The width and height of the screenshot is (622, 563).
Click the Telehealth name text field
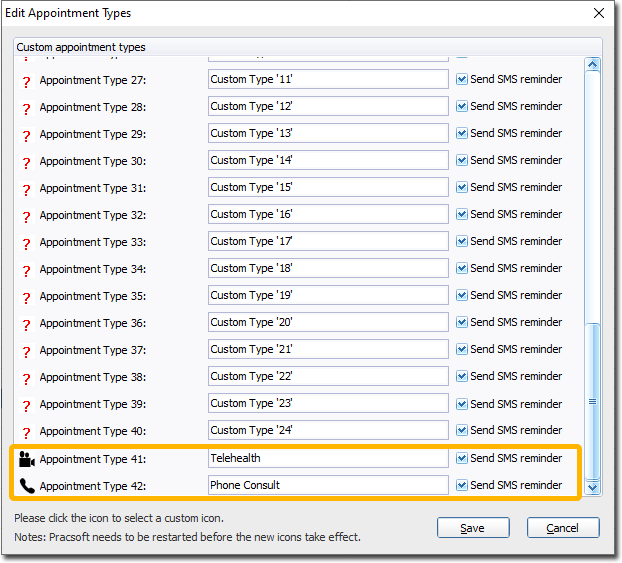(327, 458)
